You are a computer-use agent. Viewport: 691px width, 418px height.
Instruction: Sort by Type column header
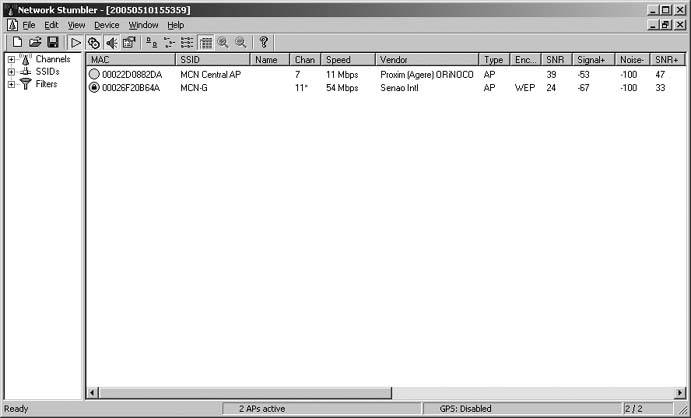pyautogui.click(x=494, y=59)
